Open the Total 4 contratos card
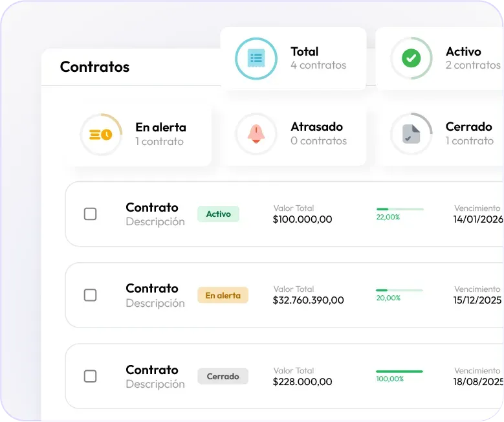Viewport: 504px width, 422px height. (x=293, y=58)
